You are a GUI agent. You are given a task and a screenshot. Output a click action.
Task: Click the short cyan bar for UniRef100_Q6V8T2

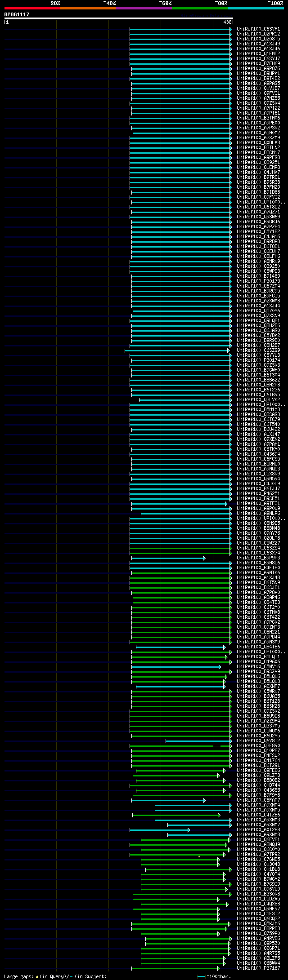(199, 741)
